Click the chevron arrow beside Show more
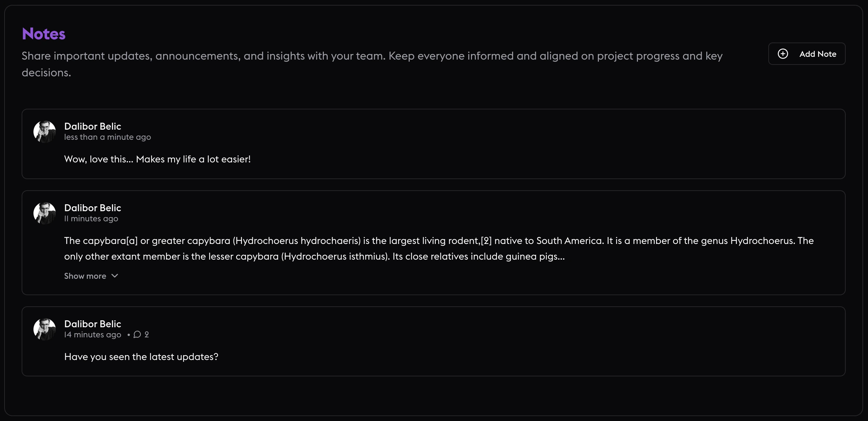The image size is (868, 421). tap(115, 276)
